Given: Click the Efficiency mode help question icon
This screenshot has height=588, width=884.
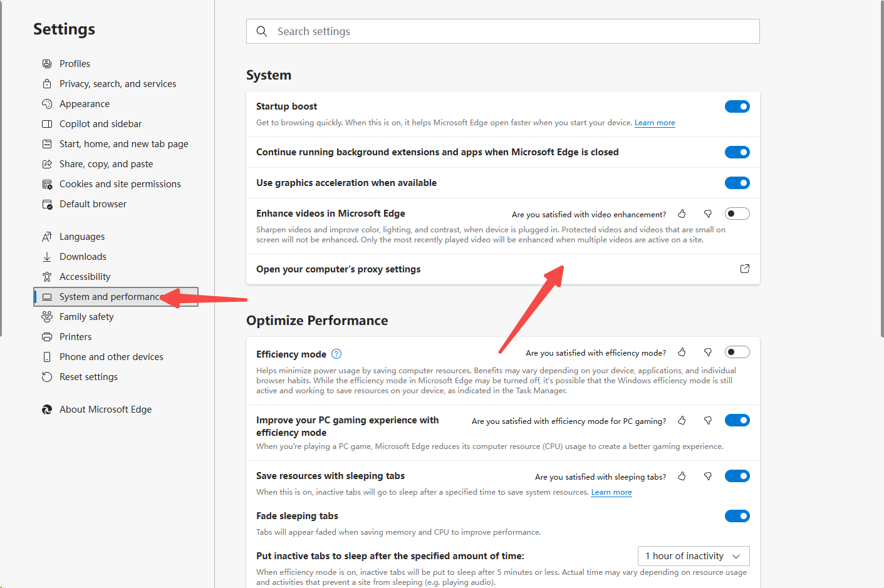Looking at the screenshot, I should (x=336, y=354).
